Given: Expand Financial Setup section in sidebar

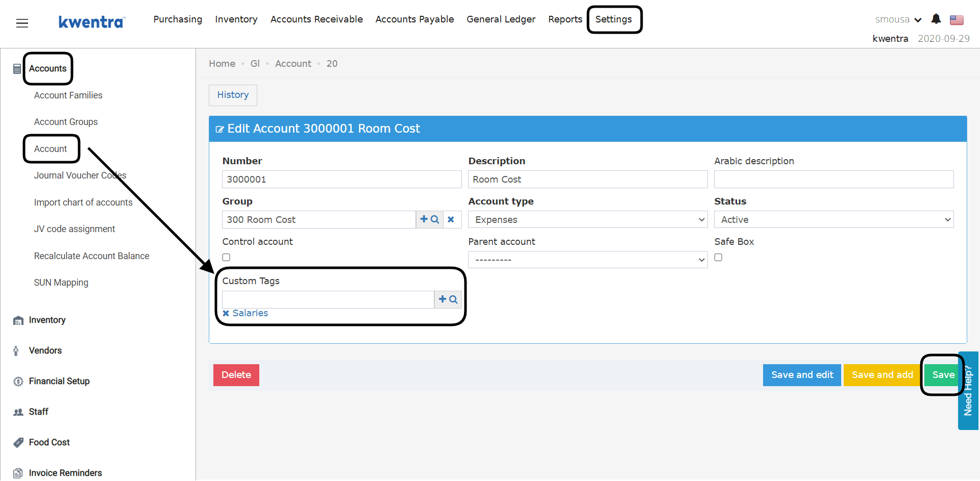Looking at the screenshot, I should coord(59,382).
